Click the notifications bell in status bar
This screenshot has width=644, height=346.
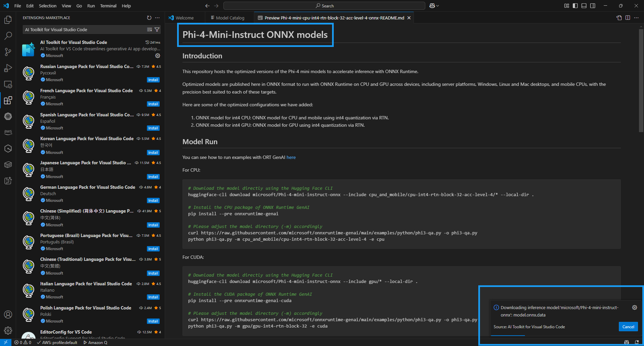click(x=637, y=343)
